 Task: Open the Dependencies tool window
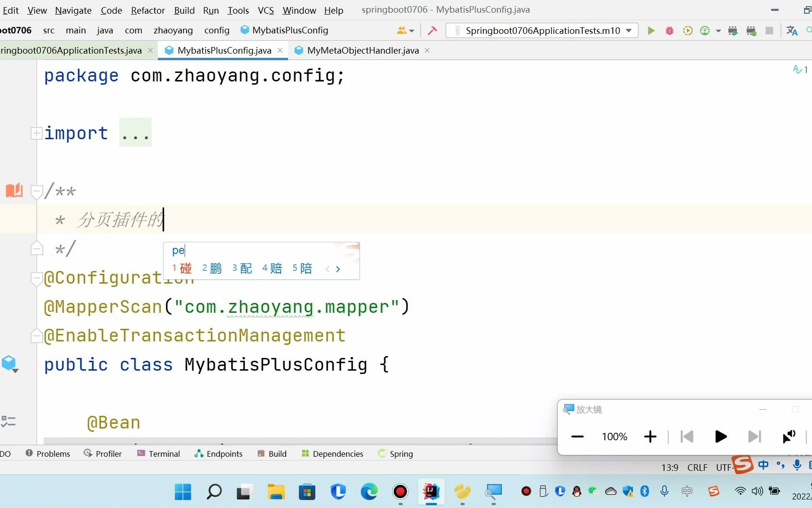coord(332,453)
